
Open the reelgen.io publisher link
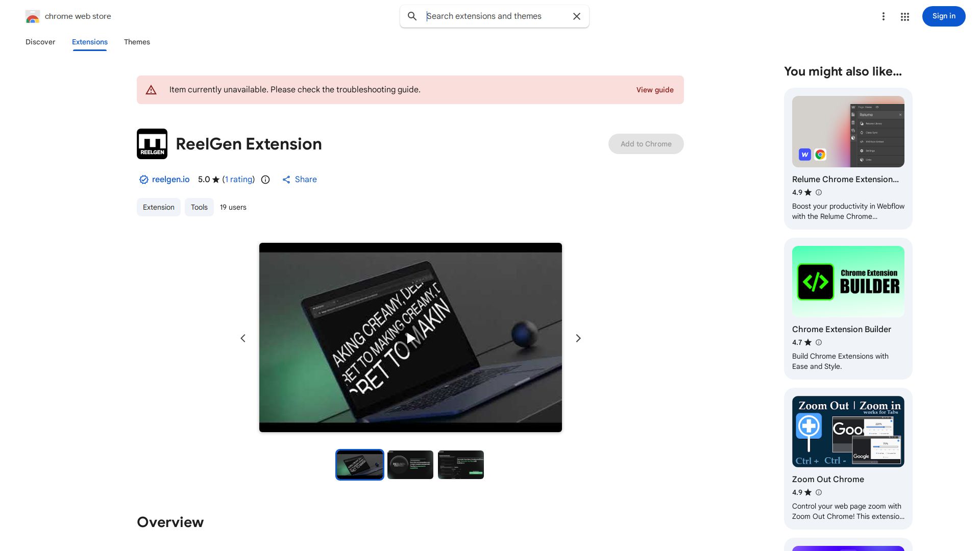(170, 180)
